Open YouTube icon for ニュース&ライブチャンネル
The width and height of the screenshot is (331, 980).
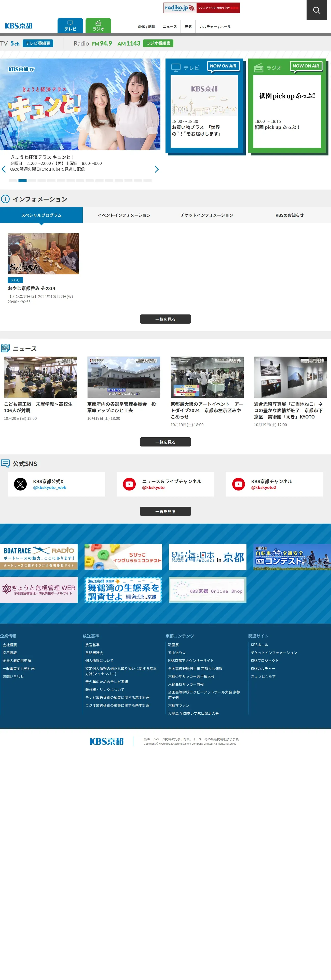point(130,484)
